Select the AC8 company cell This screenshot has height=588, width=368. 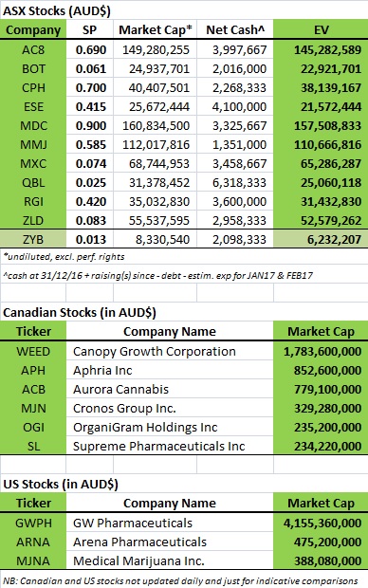click(x=33, y=50)
